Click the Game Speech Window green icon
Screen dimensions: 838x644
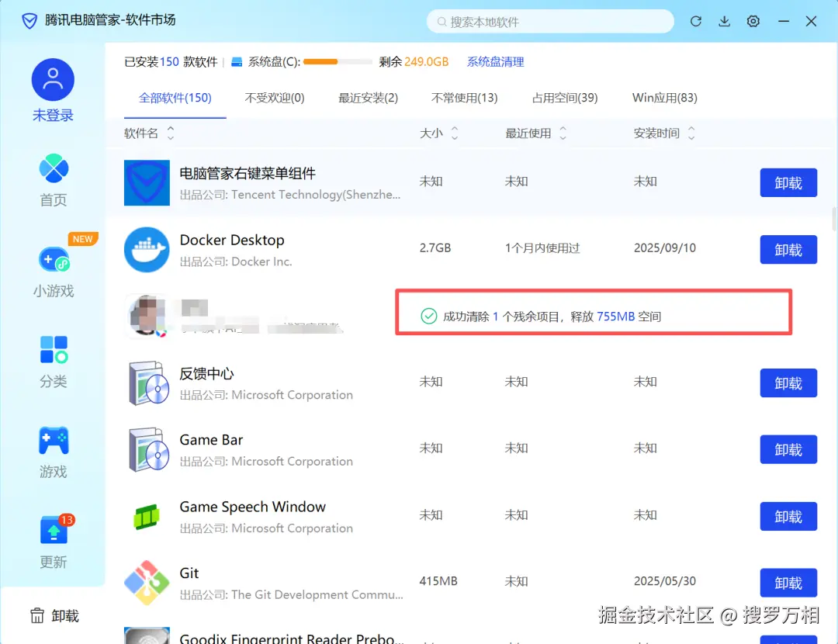tap(147, 517)
